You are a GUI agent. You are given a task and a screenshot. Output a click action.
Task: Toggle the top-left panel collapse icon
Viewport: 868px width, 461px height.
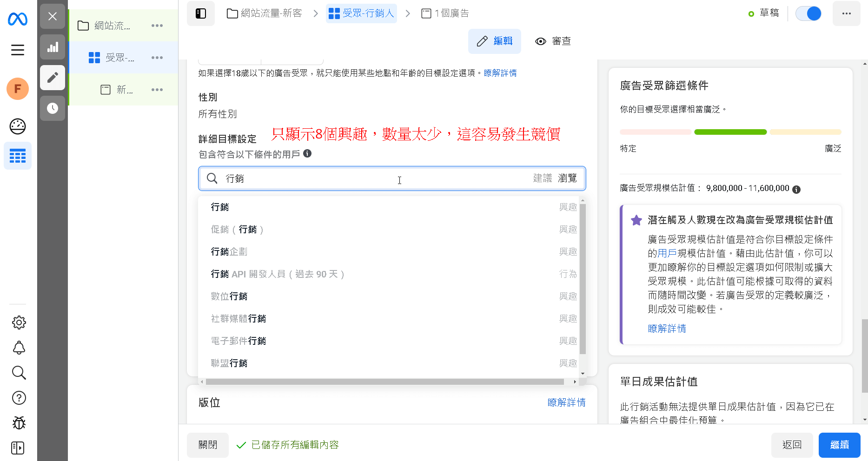point(201,13)
